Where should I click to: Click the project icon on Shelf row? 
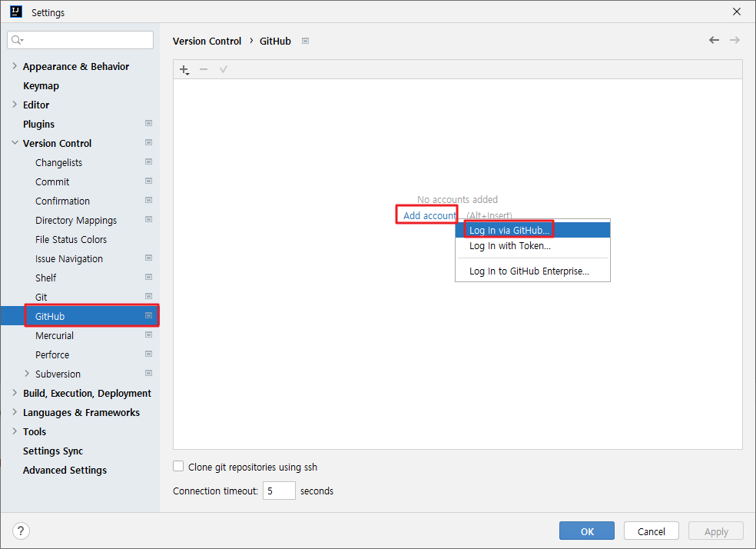(x=148, y=278)
